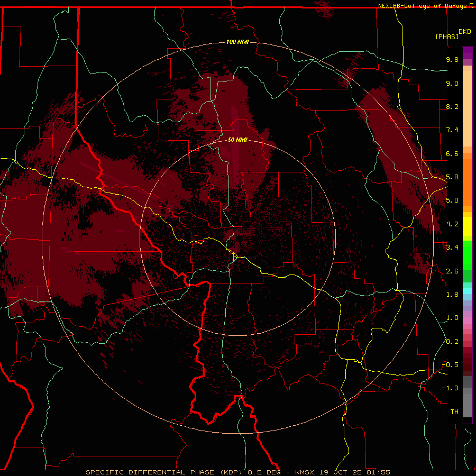Click the 5.8 legend value
This screenshot has height=476, width=476.
tap(452, 177)
